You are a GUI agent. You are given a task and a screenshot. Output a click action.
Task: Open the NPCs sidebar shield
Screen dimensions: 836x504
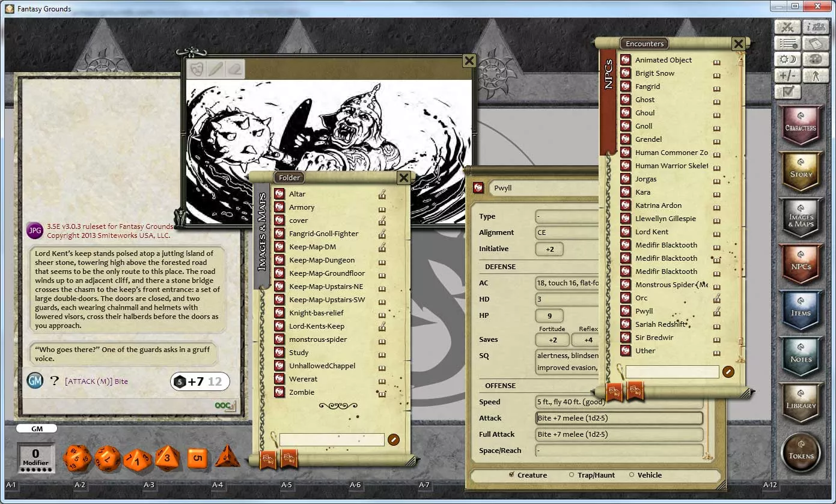point(801,265)
